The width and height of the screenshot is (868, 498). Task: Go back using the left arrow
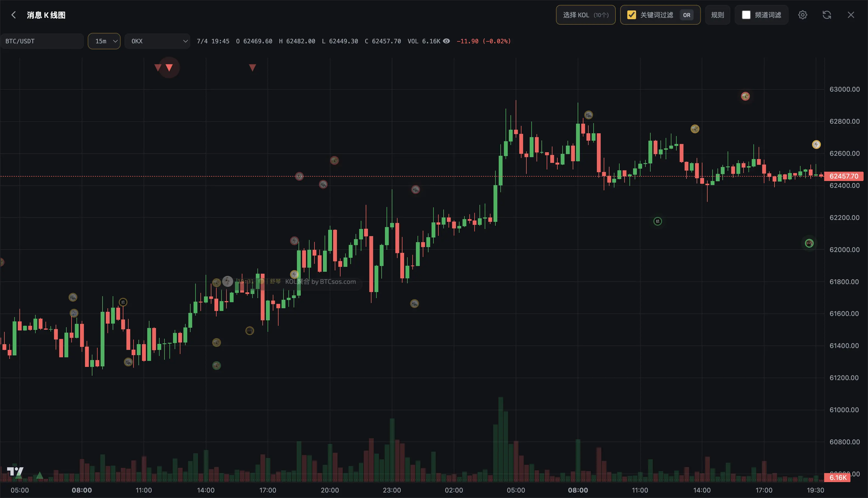(13, 15)
